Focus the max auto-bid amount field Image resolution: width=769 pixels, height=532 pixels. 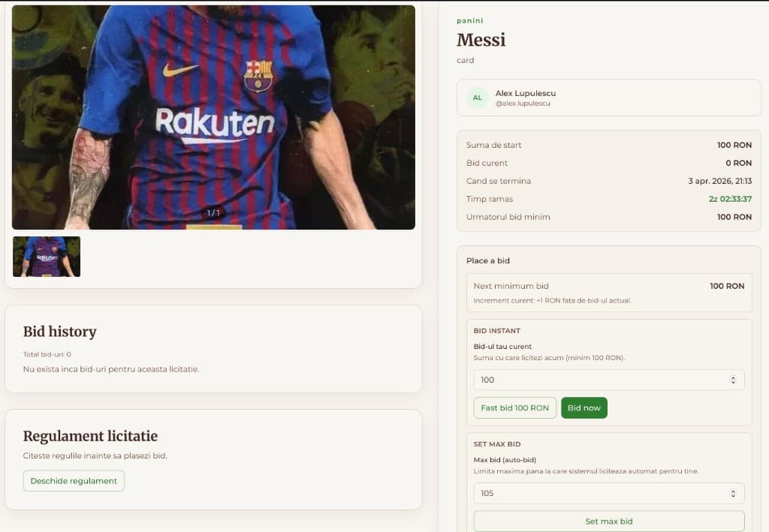click(x=601, y=493)
